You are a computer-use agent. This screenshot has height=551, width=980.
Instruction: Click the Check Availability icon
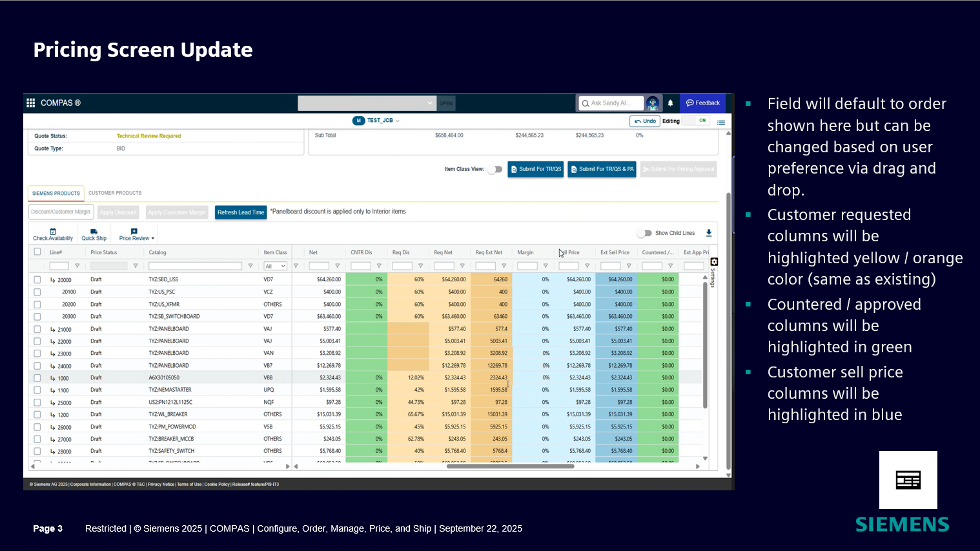(53, 232)
